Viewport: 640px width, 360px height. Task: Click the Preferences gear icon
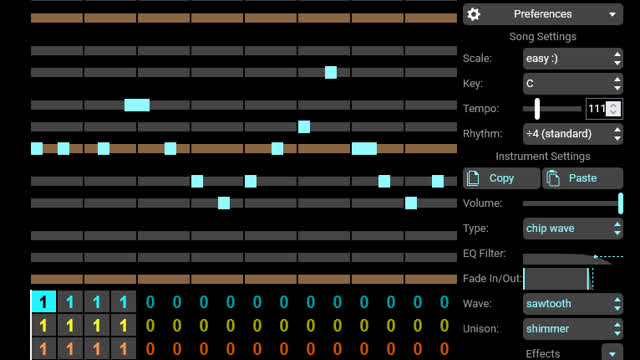pos(473,14)
